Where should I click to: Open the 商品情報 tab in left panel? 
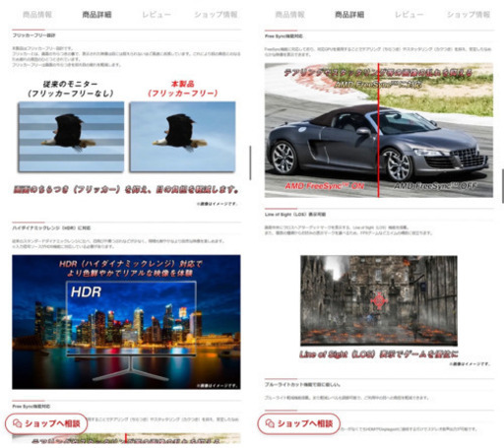pos(37,15)
